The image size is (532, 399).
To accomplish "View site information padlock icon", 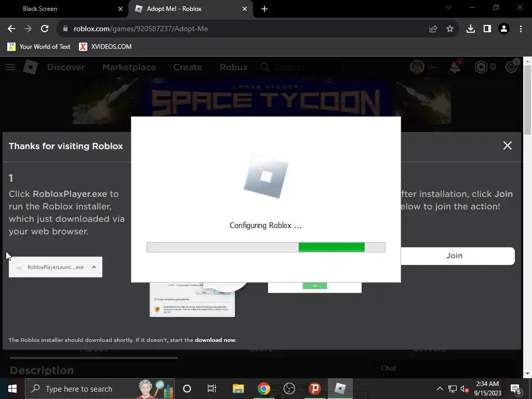I will point(65,29).
